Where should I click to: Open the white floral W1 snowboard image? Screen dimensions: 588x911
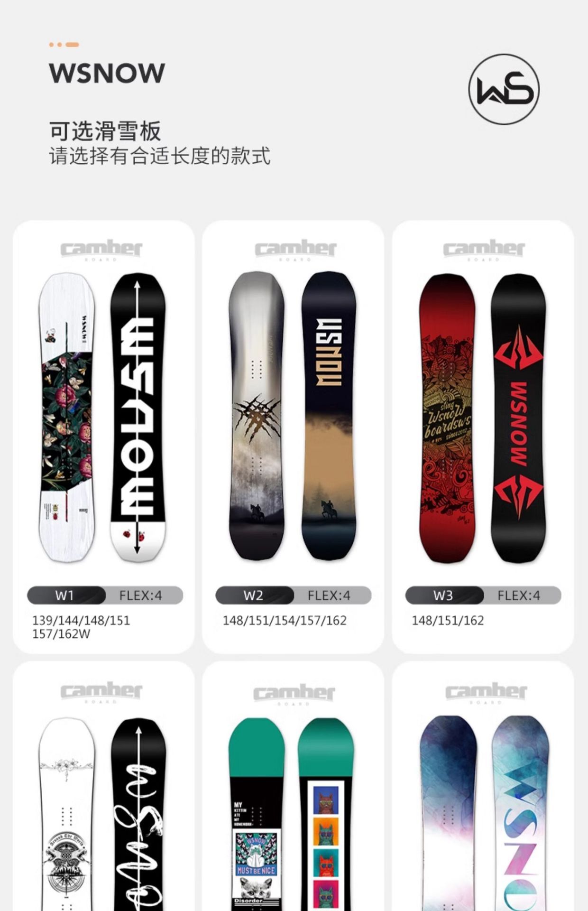click(66, 417)
